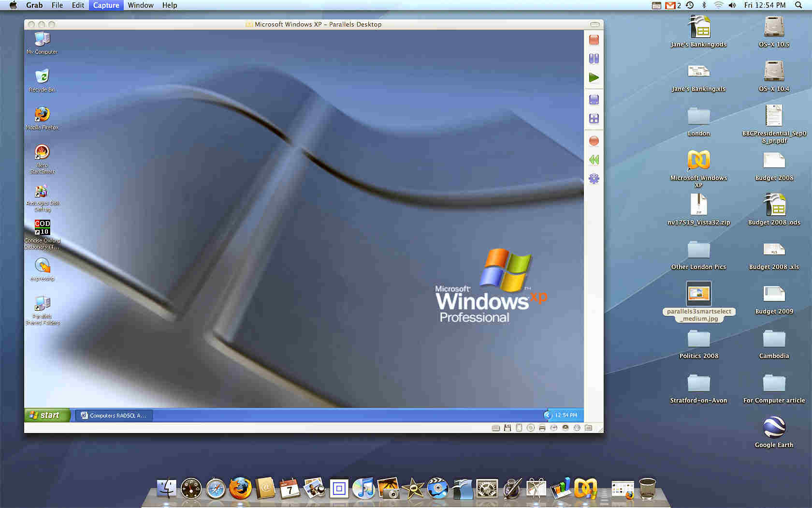Open iTunes from the Dock

(364, 489)
